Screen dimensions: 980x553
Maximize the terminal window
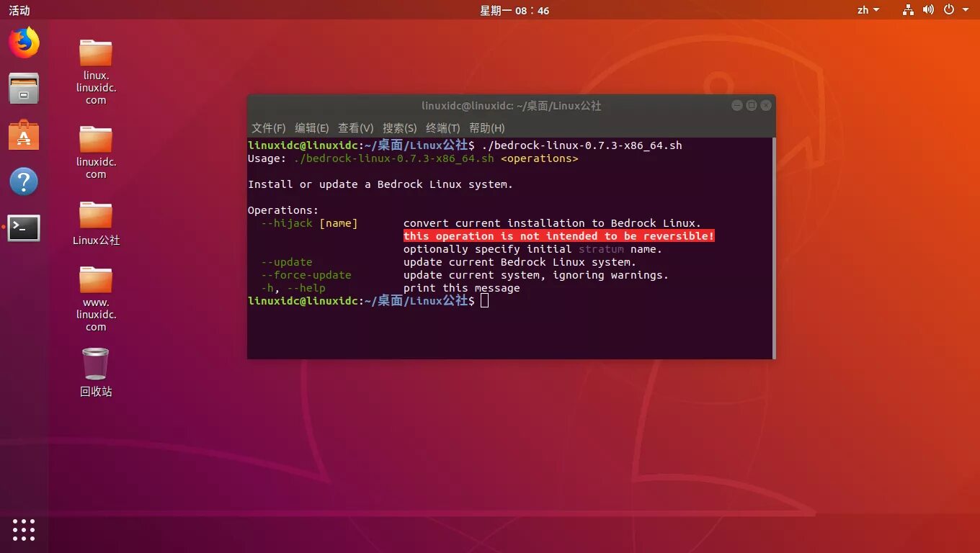point(751,105)
